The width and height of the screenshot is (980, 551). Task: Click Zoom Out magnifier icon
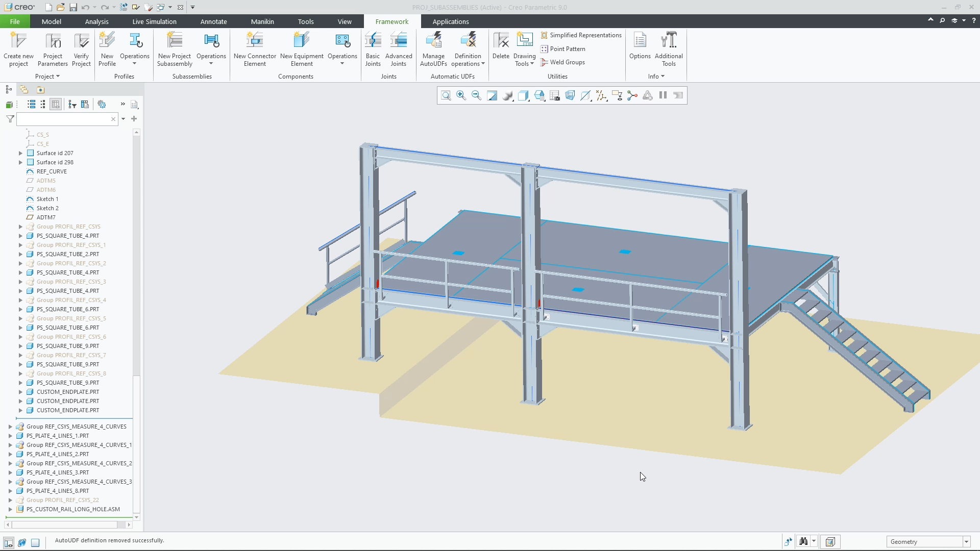pos(476,95)
